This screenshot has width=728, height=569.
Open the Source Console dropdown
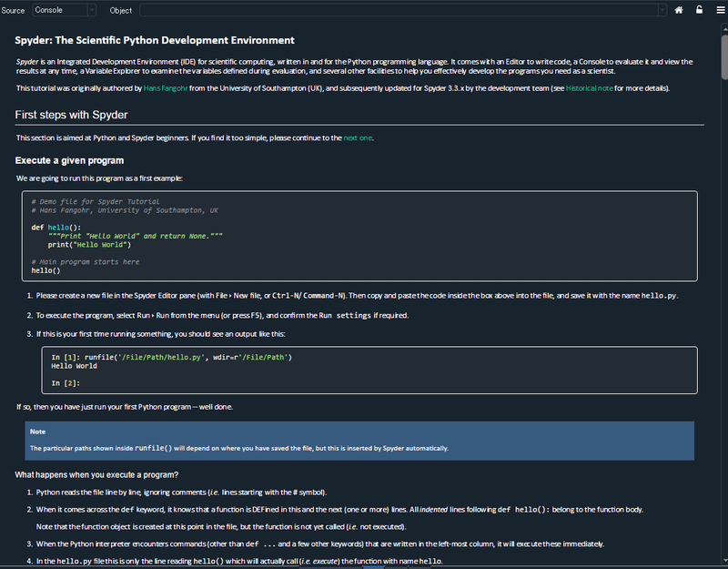(x=64, y=10)
